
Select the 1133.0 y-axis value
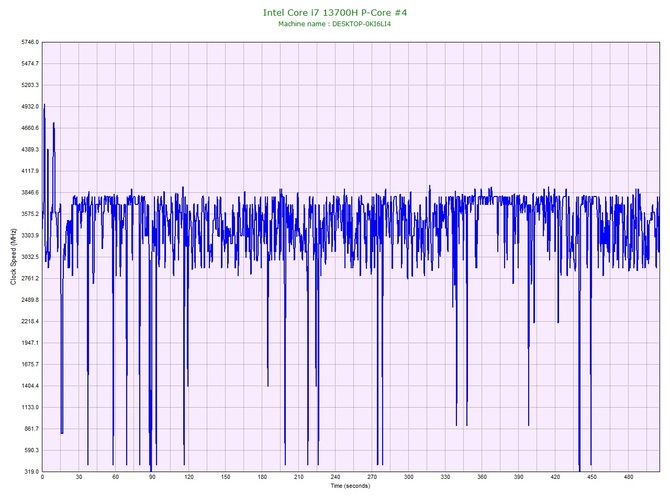pos(30,407)
